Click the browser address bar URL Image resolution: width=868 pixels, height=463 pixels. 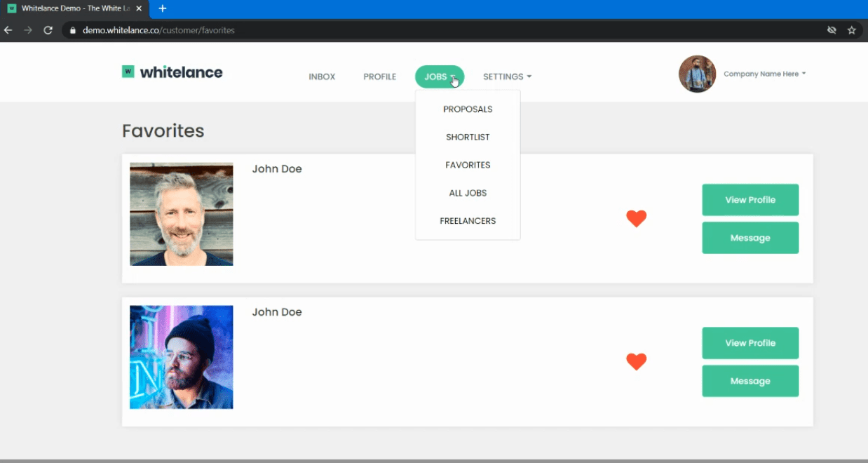coord(158,30)
